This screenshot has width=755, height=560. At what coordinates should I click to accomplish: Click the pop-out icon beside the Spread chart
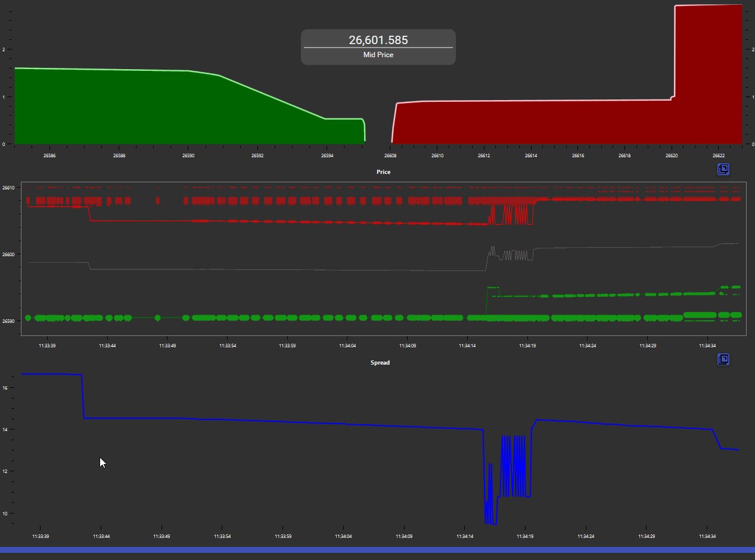[723, 359]
